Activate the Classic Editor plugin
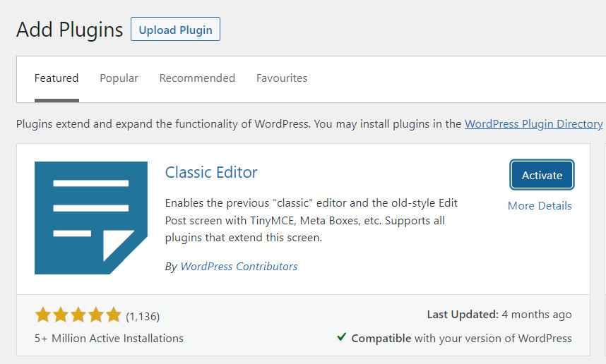 [542, 175]
